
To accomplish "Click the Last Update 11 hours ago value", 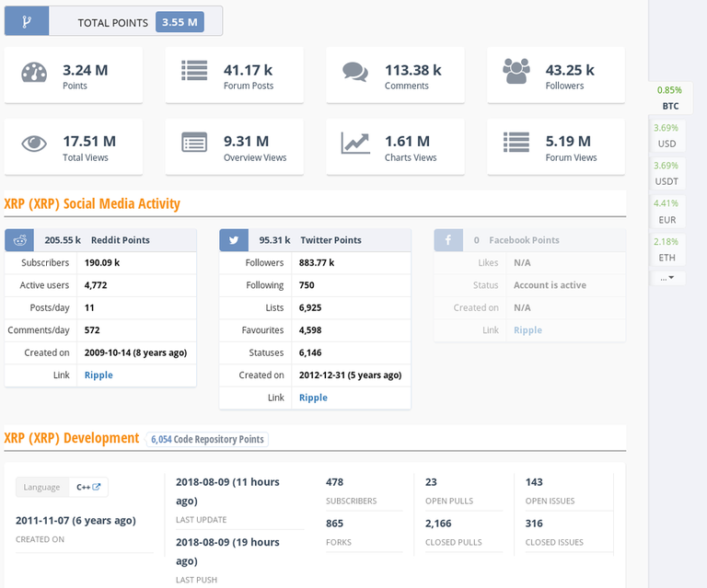I will [227, 491].
